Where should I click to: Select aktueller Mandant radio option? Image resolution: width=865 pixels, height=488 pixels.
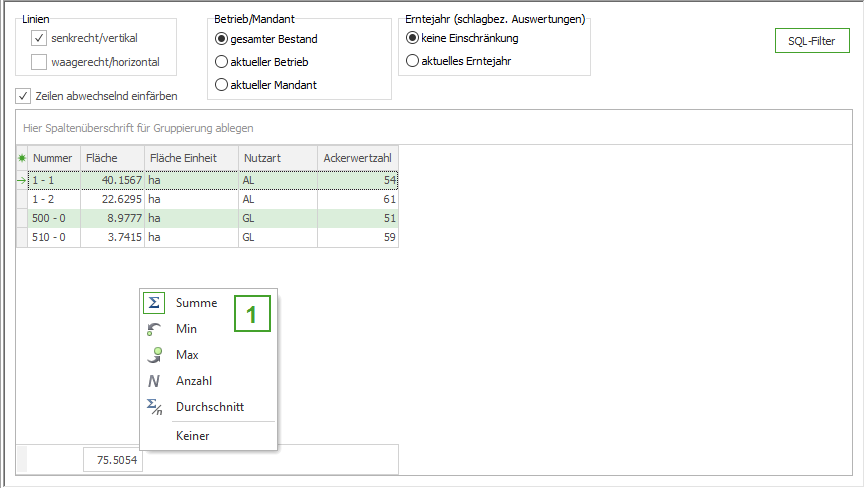222,85
